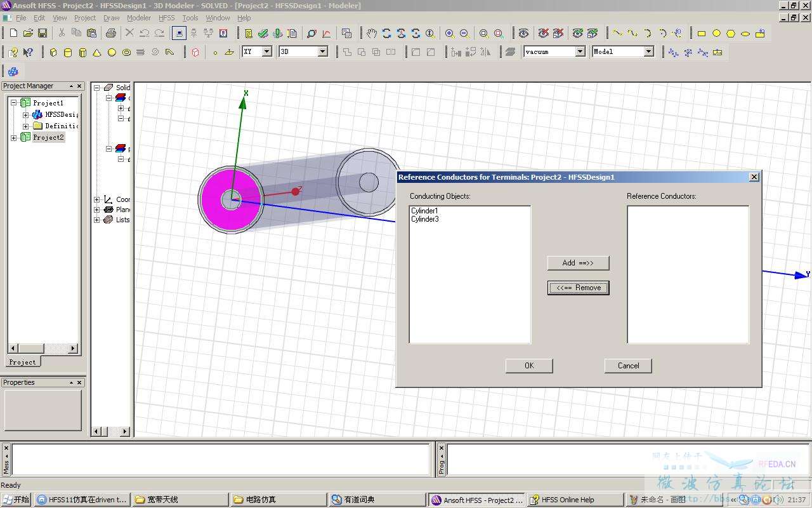Select the Draw cone tool
This screenshot has height=508, width=812.
click(x=97, y=52)
